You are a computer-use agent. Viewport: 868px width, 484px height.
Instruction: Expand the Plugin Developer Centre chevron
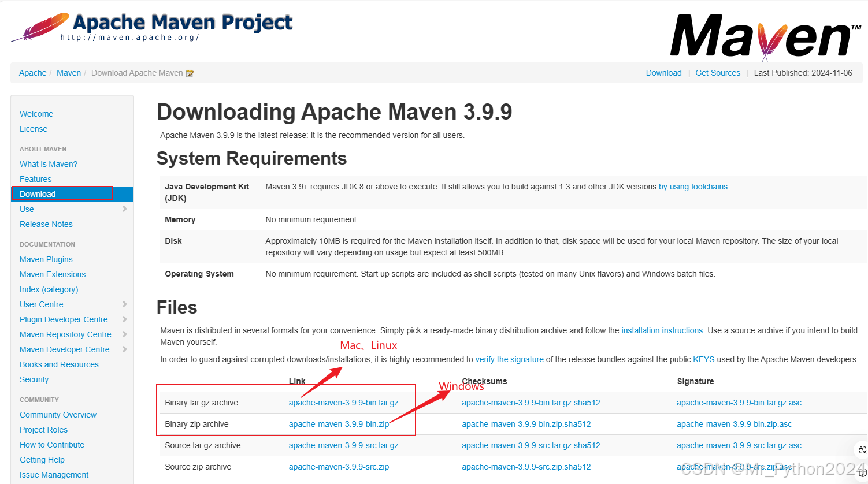pos(124,319)
